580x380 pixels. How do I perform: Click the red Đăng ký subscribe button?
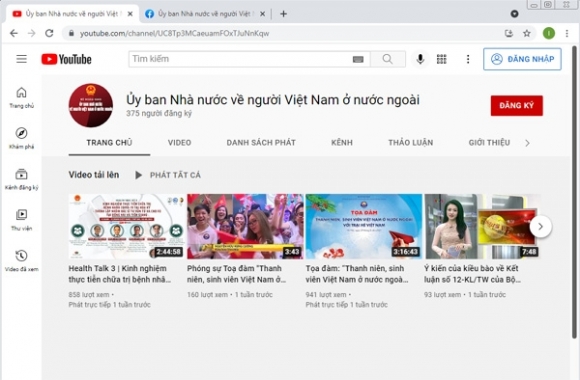tap(516, 106)
